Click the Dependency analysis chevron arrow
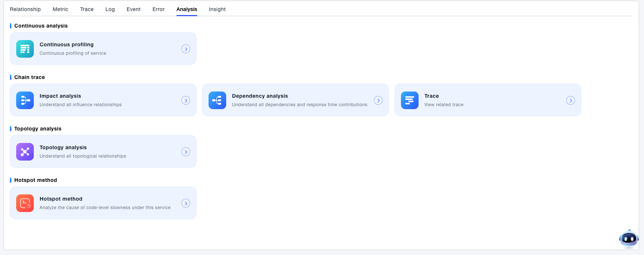Screen dimensions: 644x255 (x=378, y=100)
